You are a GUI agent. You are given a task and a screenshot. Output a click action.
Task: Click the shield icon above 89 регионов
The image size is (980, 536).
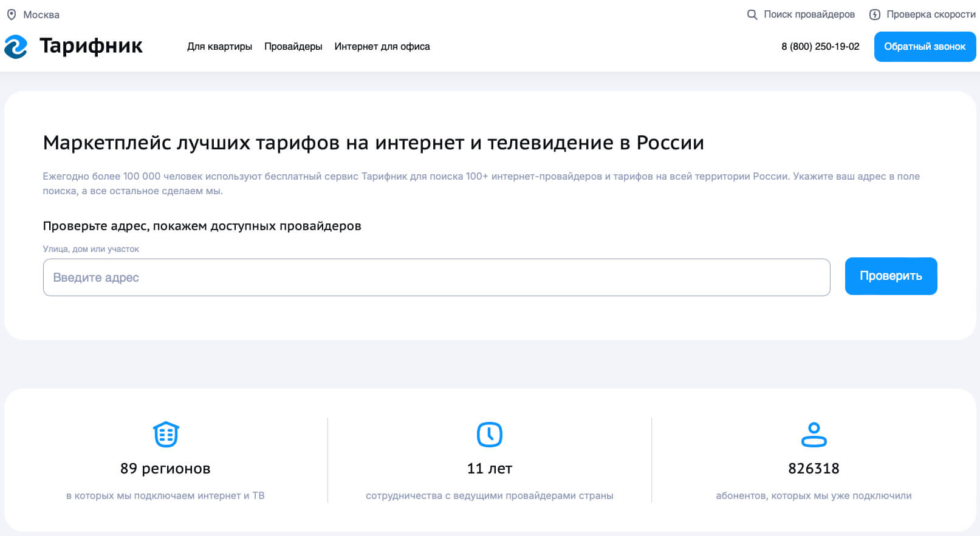click(x=166, y=434)
